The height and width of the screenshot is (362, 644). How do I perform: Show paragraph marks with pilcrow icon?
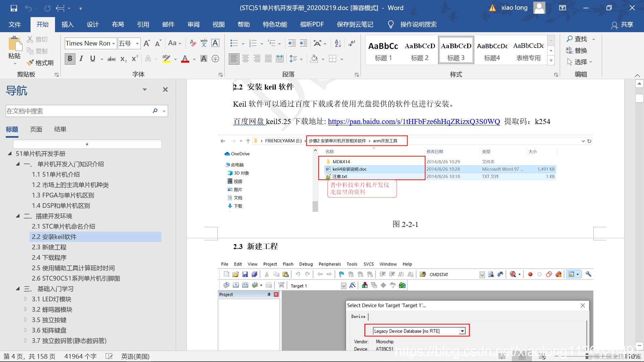tap(352, 43)
